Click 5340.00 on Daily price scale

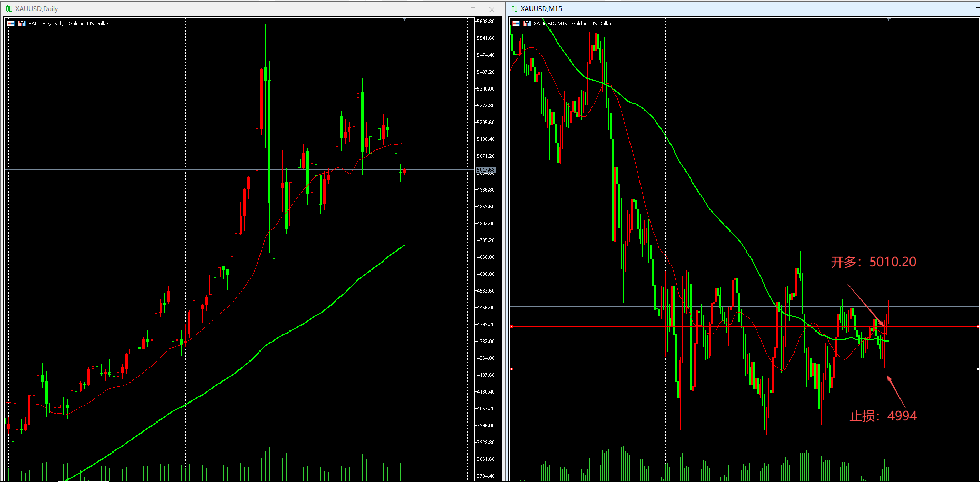pos(485,89)
